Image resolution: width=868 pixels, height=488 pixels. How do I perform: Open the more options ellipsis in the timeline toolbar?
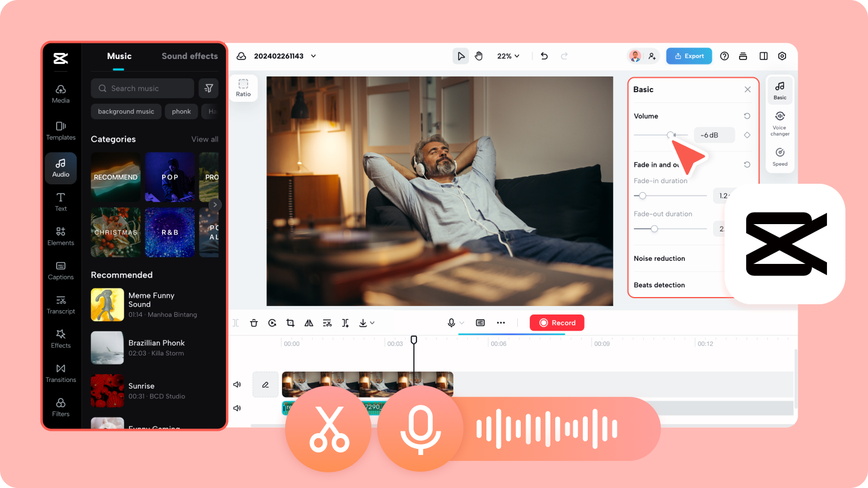click(x=501, y=323)
